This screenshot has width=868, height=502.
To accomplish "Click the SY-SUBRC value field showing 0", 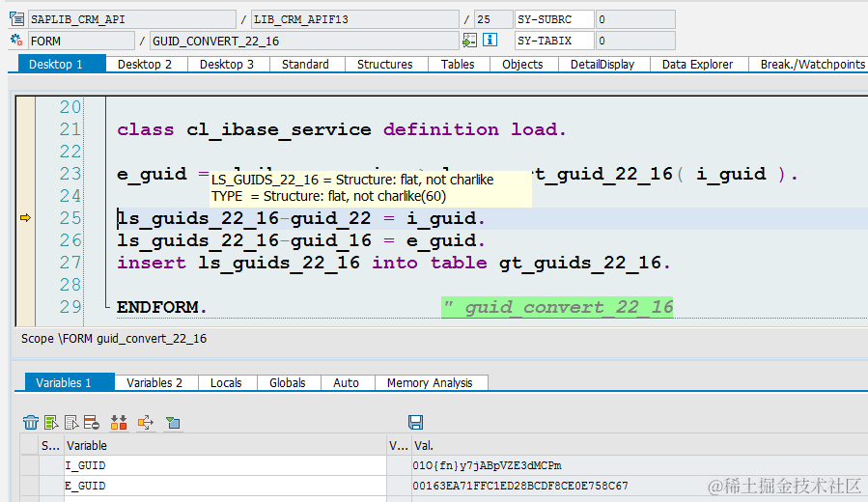I will pyautogui.click(x=635, y=19).
